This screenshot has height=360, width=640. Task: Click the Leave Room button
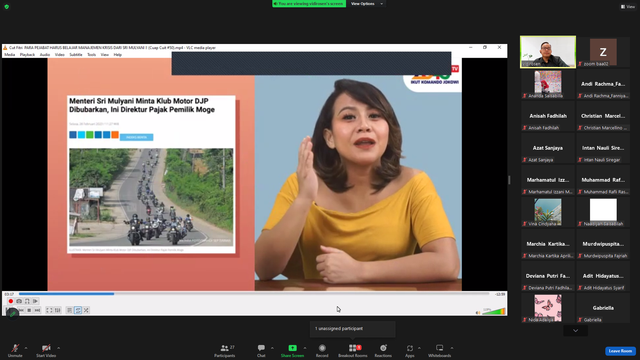tap(620, 351)
